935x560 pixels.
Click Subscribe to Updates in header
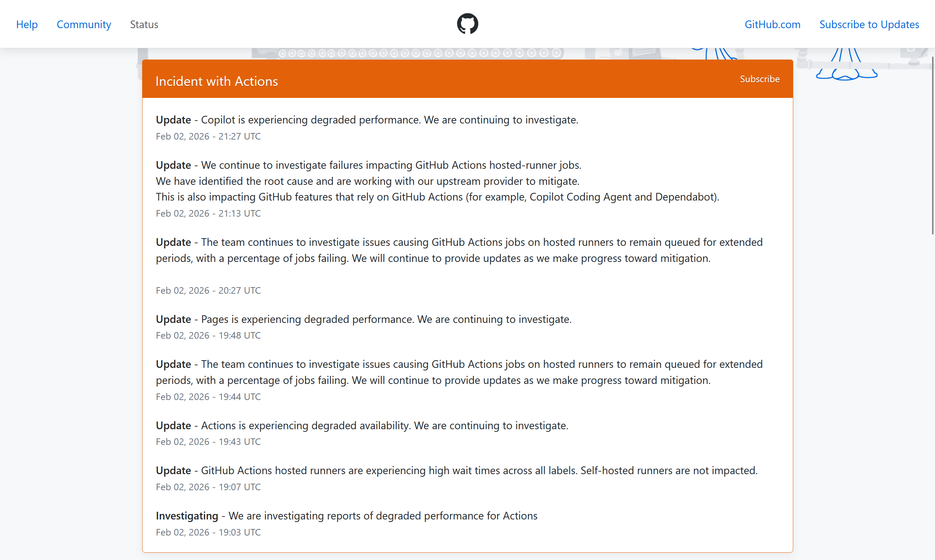(x=869, y=24)
